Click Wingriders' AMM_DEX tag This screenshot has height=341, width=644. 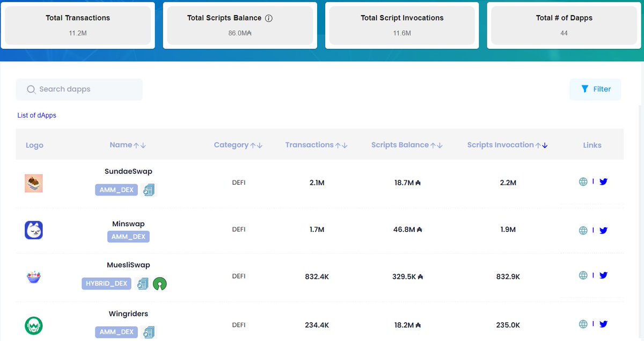(116, 332)
